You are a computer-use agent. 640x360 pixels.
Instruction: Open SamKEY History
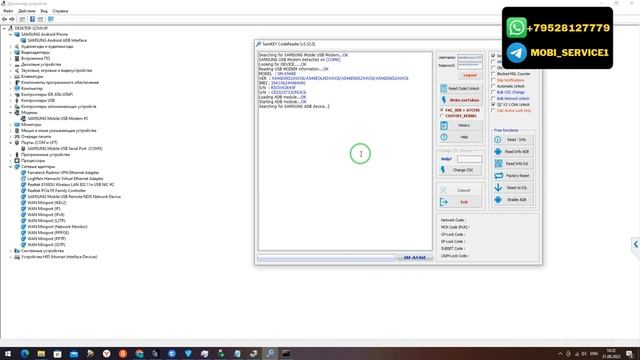(460, 125)
